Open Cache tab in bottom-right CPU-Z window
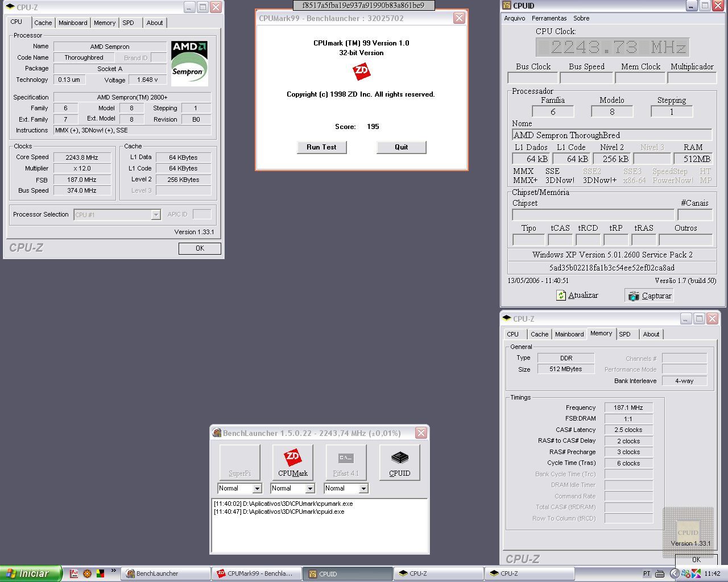Image resolution: width=728 pixels, height=582 pixels. coord(540,334)
